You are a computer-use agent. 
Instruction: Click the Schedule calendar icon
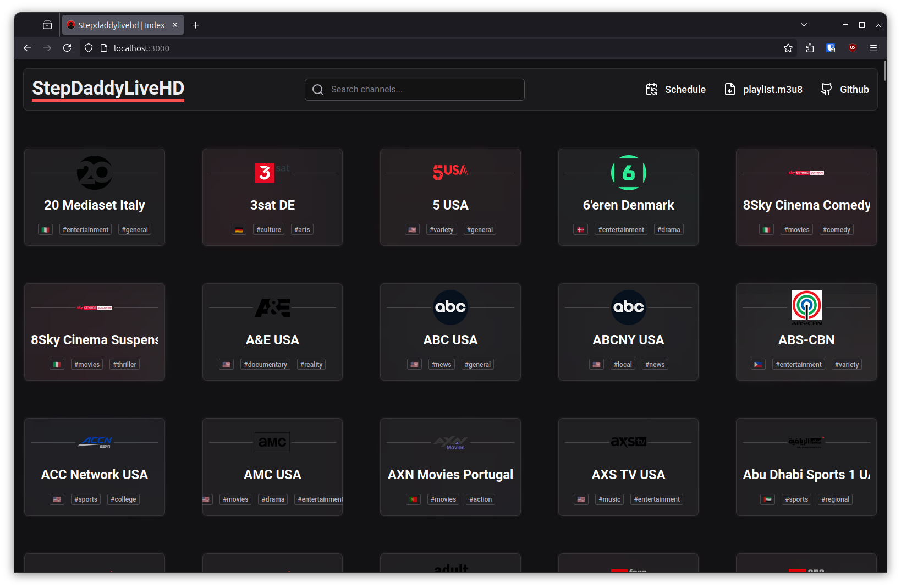[x=652, y=89]
